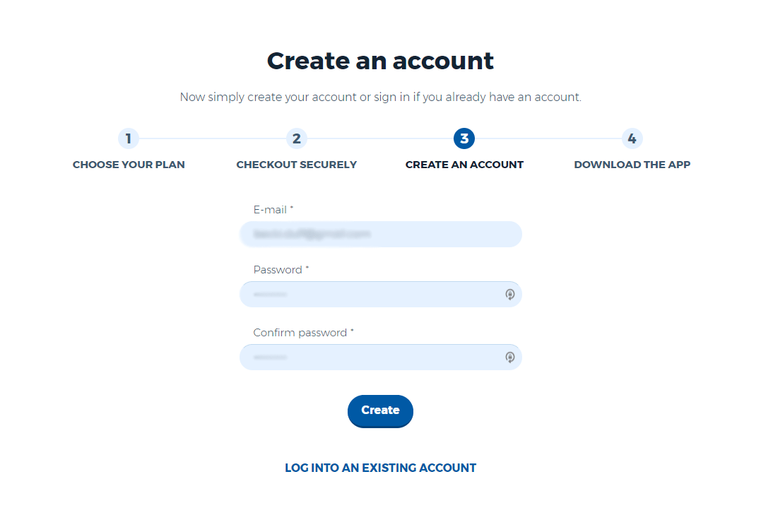This screenshot has width=761, height=532.
Task: Go to Checkout Securely step
Action: 297,165
